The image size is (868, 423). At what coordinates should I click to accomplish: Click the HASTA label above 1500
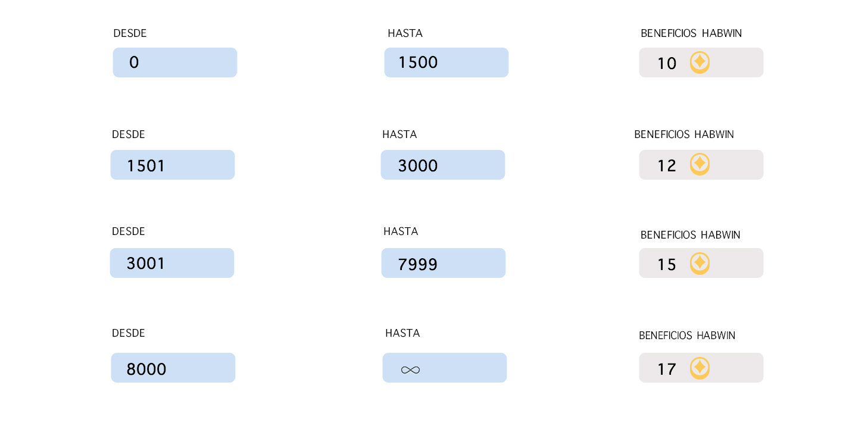[x=405, y=33]
